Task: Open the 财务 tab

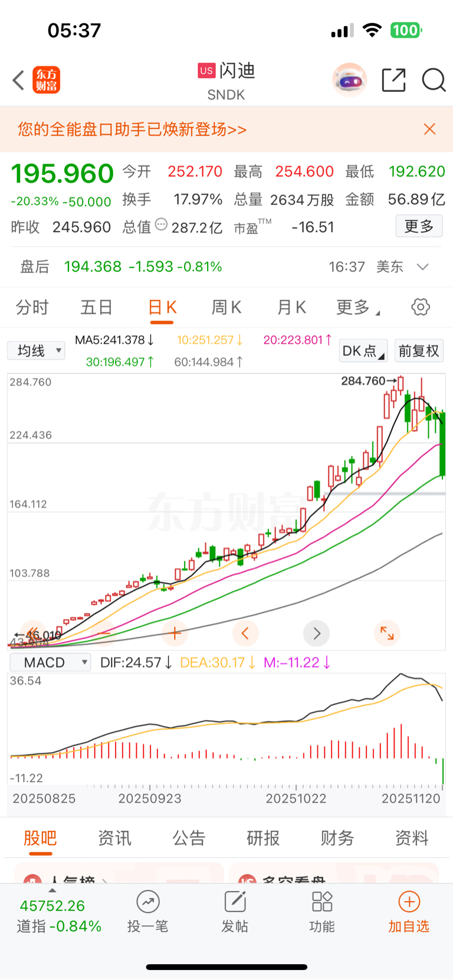Action: pos(337,838)
